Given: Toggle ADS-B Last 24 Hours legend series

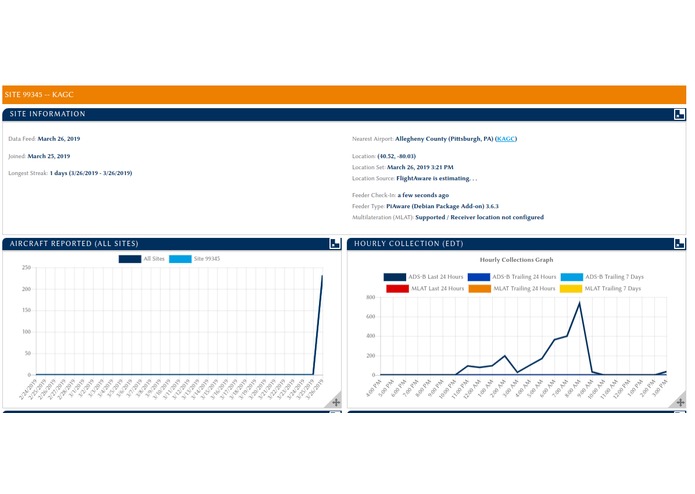Looking at the screenshot, I should pos(423,277).
